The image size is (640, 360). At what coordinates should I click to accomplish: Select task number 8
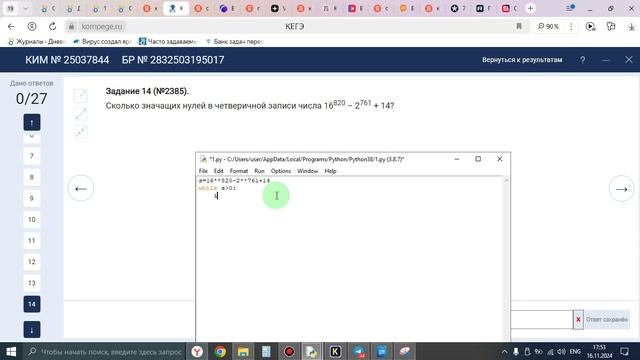(x=32, y=177)
